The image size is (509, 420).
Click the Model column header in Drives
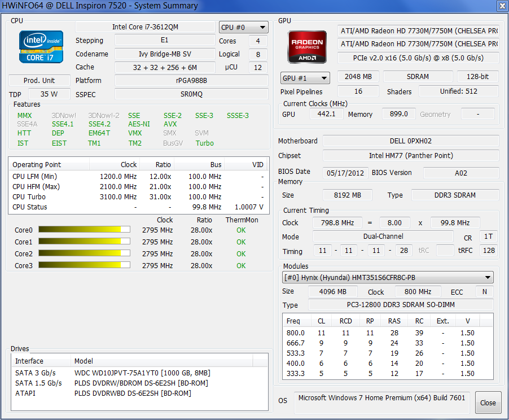click(84, 361)
